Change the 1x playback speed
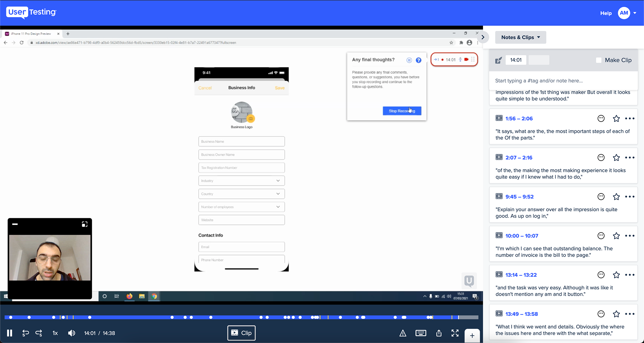The width and height of the screenshot is (644, 343). pyautogui.click(x=55, y=333)
